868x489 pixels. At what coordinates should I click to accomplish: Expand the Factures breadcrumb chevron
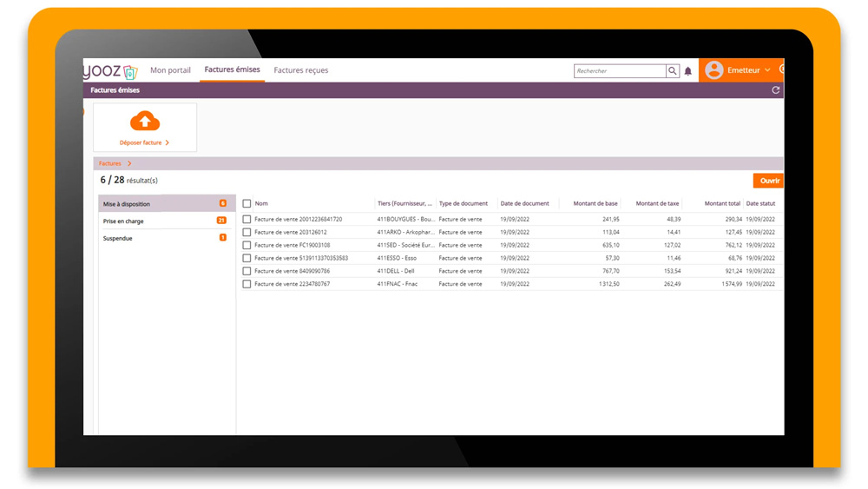pyautogui.click(x=129, y=163)
